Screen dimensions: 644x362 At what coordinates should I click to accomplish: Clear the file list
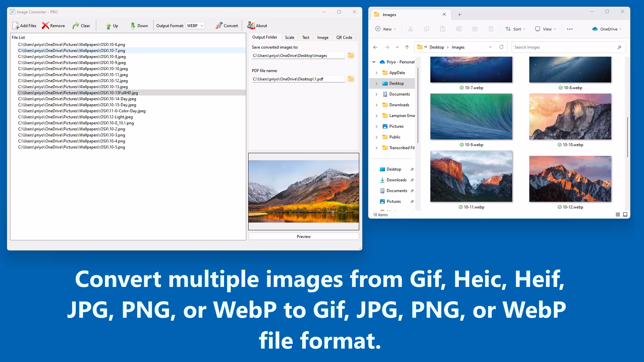81,25
